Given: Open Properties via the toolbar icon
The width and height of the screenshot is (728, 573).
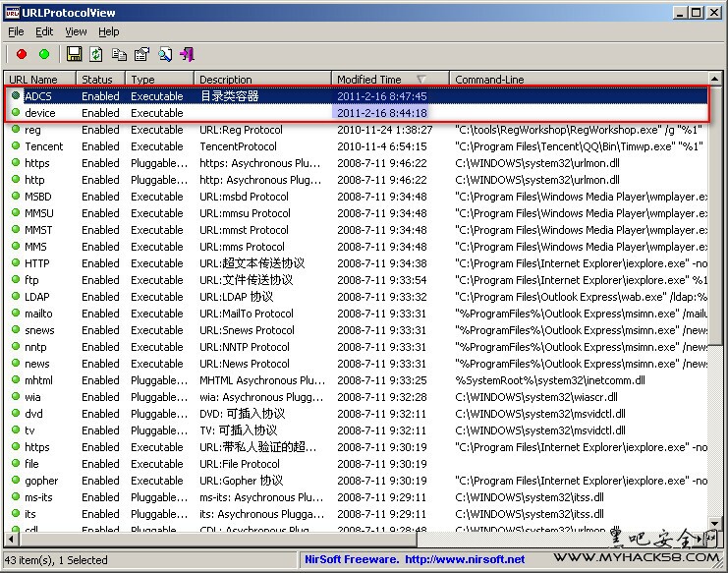Looking at the screenshot, I should tap(141, 54).
